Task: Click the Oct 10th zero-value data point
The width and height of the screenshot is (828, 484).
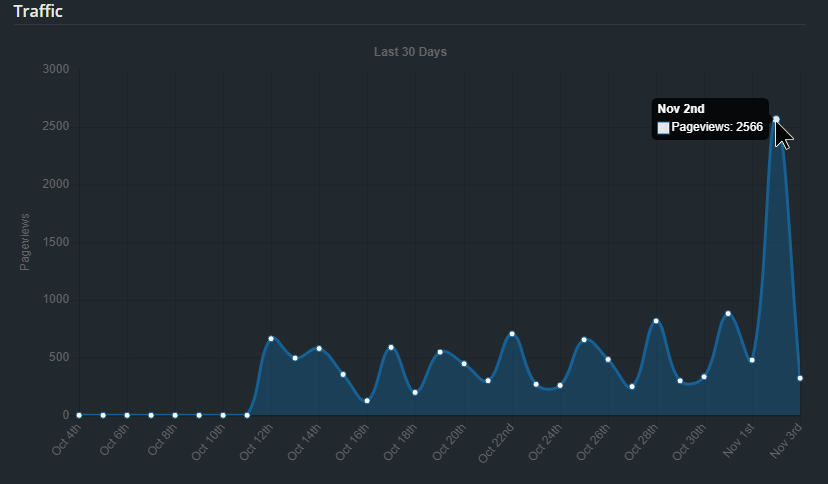Action: 223,415
